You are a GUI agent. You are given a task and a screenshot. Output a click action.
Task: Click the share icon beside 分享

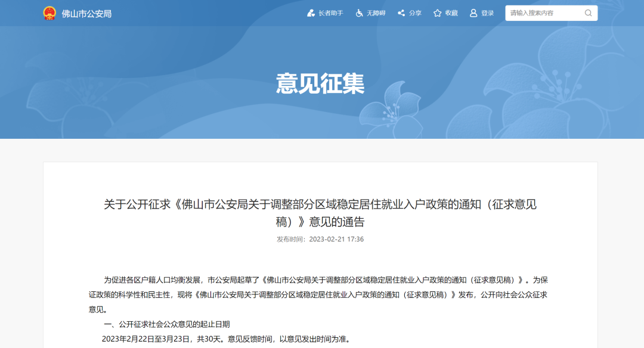pyautogui.click(x=401, y=13)
